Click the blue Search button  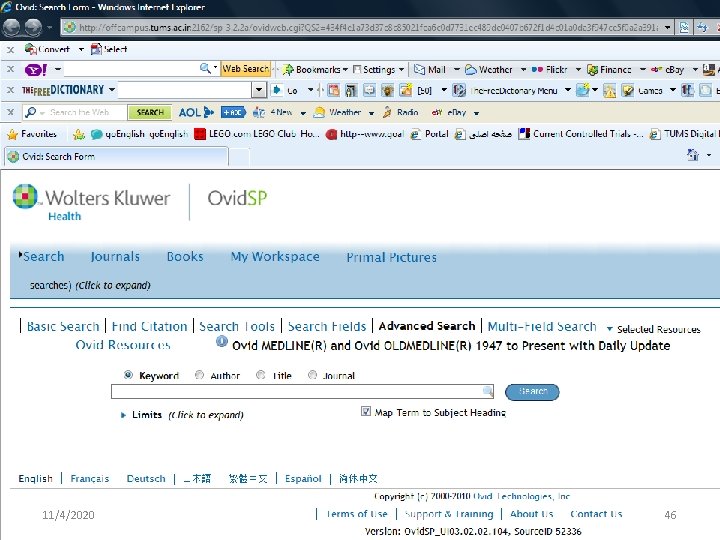[x=532, y=392]
